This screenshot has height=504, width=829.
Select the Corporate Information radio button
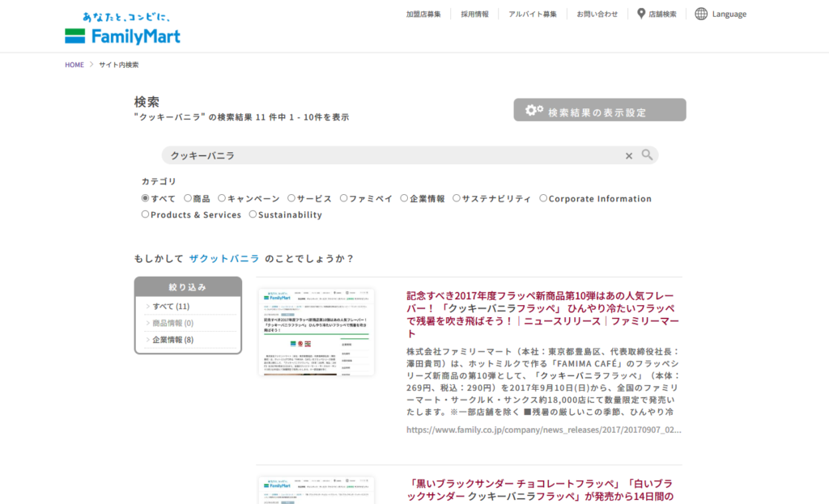[543, 198]
